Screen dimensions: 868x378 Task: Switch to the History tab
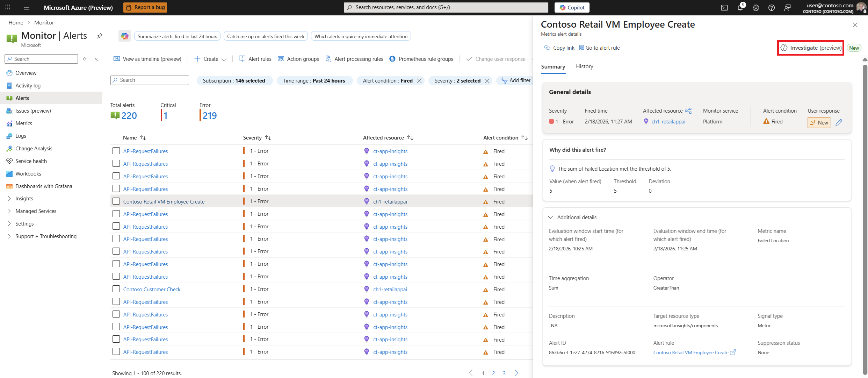(584, 66)
